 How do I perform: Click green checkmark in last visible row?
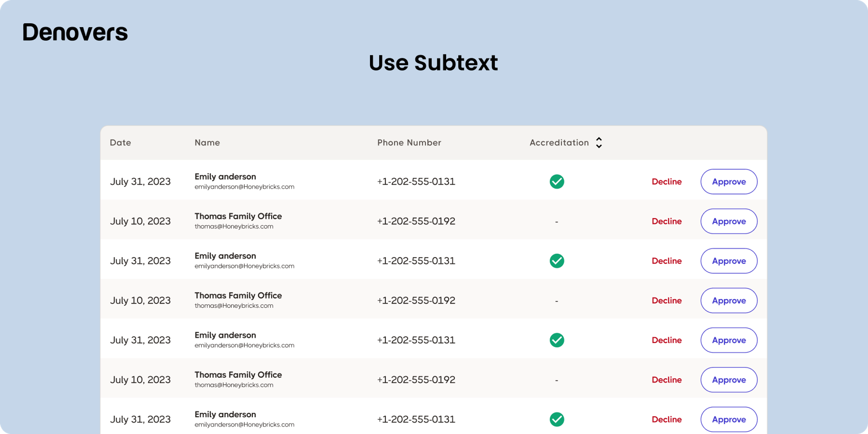tap(557, 419)
